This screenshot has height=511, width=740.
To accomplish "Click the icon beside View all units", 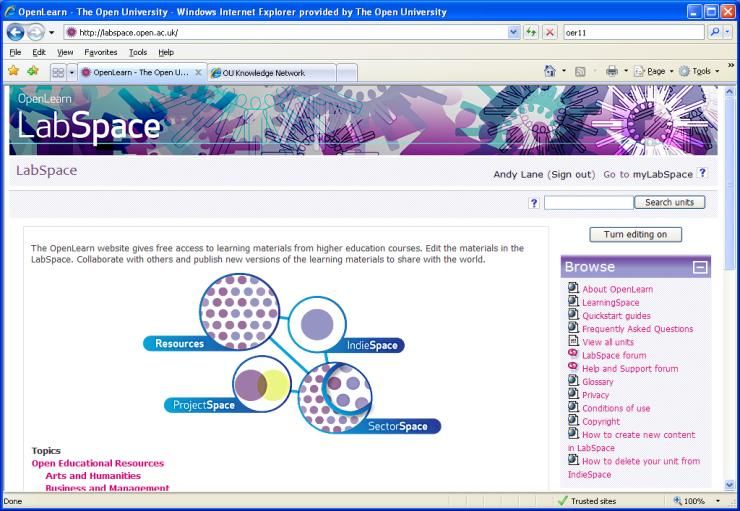I will click(573, 340).
